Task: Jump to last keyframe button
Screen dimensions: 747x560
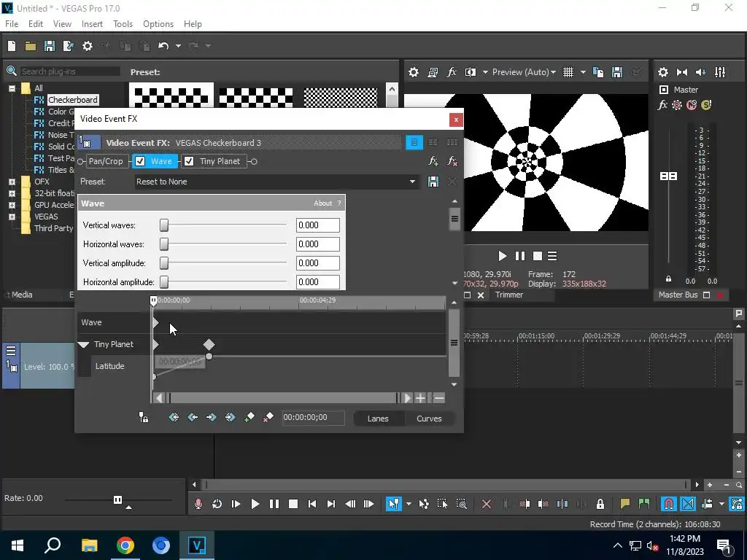Action: click(230, 418)
